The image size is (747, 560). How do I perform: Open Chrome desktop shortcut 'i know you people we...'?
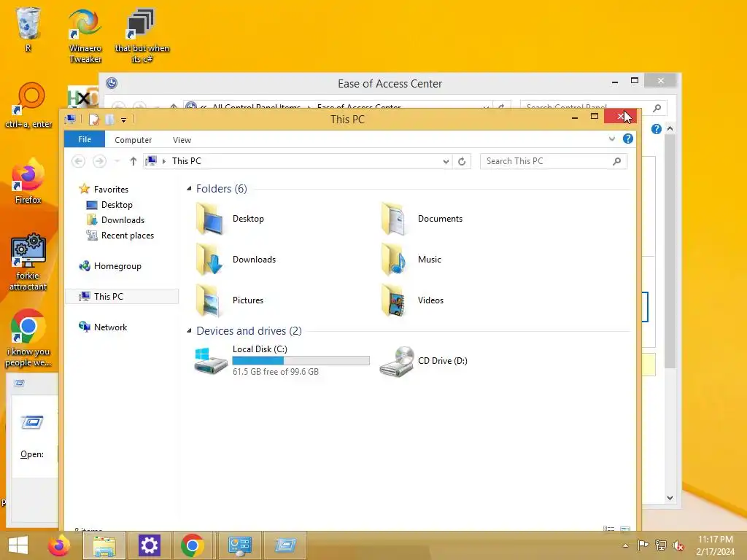28,338
